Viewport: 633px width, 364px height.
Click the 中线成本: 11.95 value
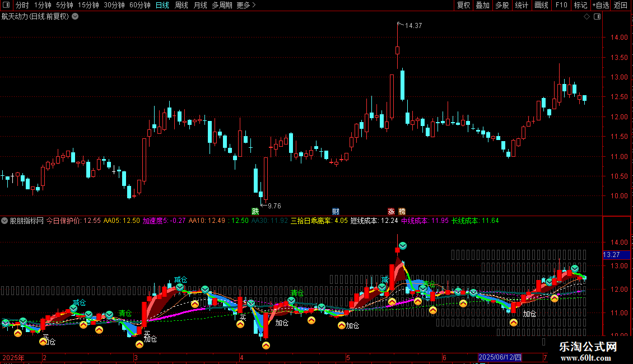point(425,221)
